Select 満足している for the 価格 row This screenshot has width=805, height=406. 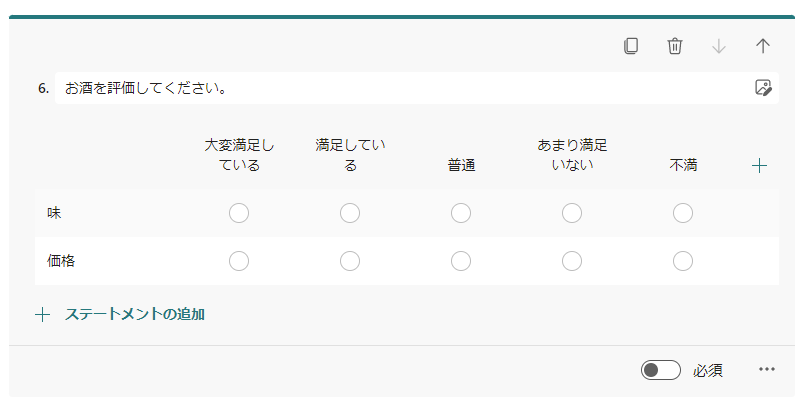click(350, 261)
